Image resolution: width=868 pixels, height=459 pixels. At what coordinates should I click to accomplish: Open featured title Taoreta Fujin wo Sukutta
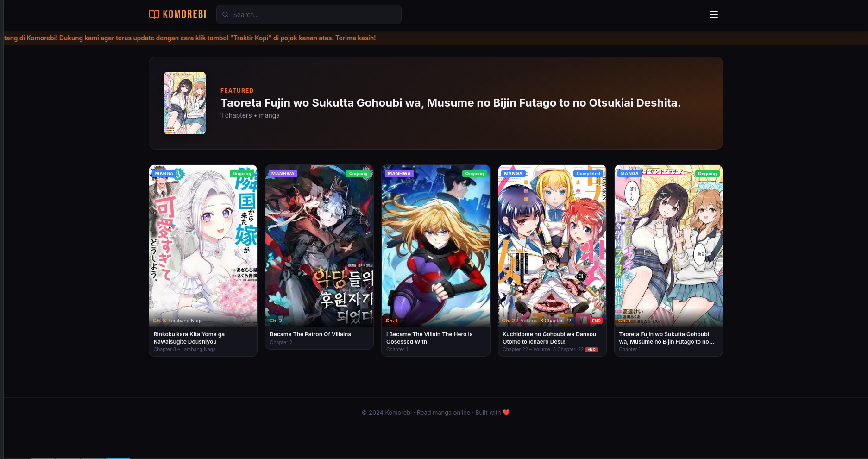point(450,103)
